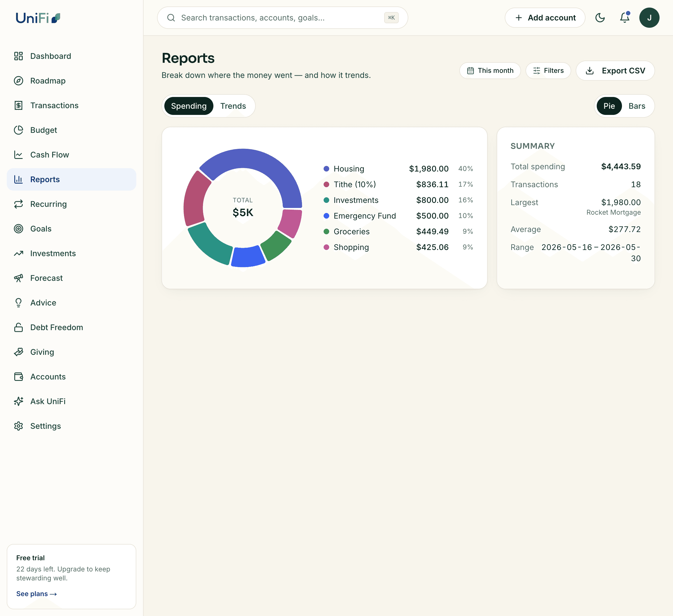The image size is (673, 616).
Task: Toggle dark mode with the moon icon
Action: pyautogui.click(x=600, y=18)
